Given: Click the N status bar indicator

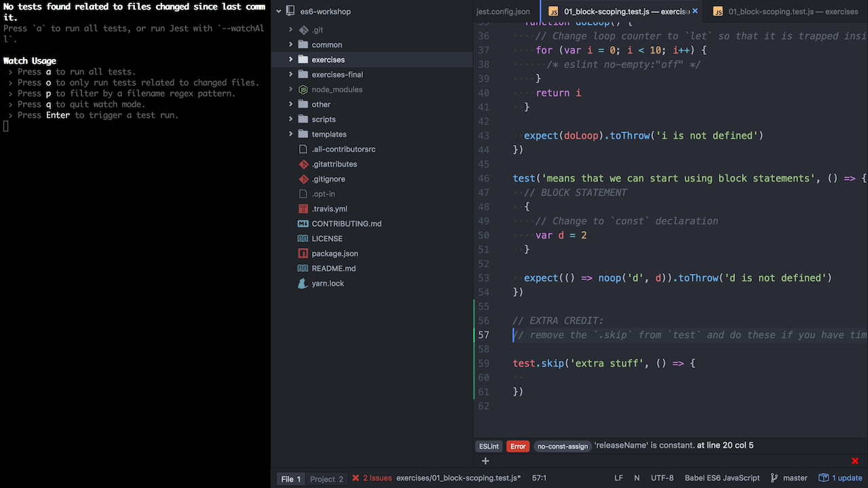Looking at the screenshot, I should (637, 479).
